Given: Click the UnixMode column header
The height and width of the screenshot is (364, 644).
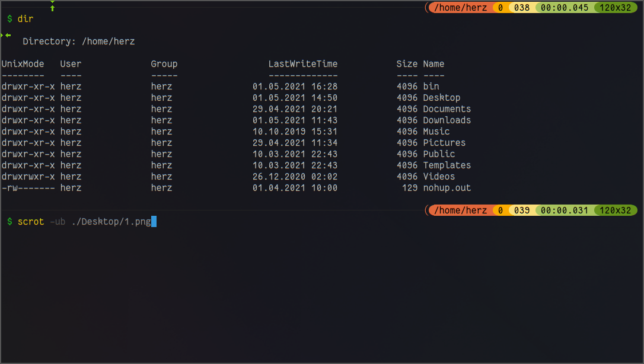Looking at the screenshot, I should 23,64.
